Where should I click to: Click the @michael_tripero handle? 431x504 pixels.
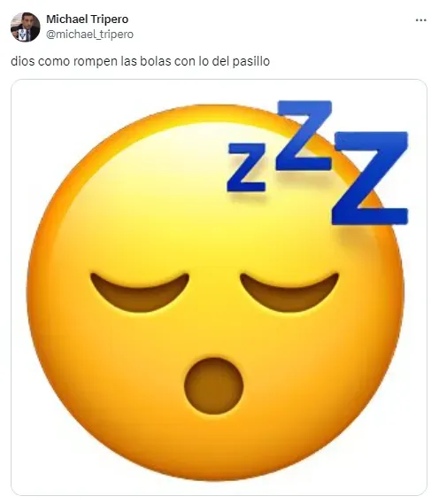pyautogui.click(x=90, y=34)
